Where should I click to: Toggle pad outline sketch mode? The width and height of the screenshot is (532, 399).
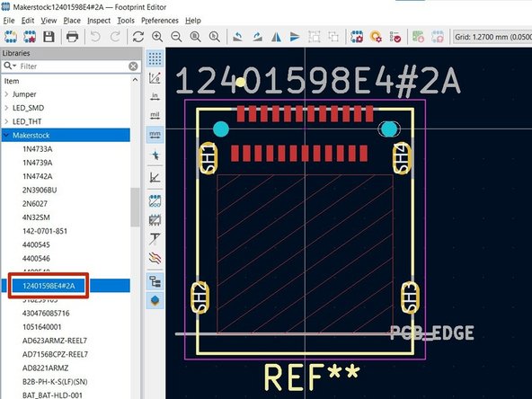pyautogui.click(x=155, y=201)
